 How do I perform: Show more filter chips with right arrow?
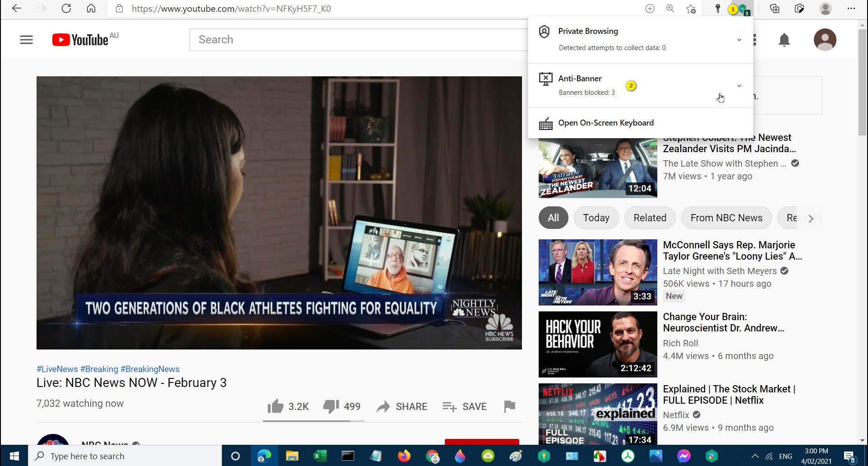pyautogui.click(x=811, y=219)
